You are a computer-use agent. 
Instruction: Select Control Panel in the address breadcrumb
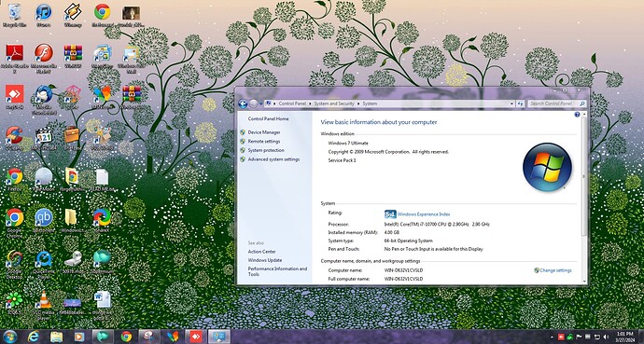click(292, 103)
